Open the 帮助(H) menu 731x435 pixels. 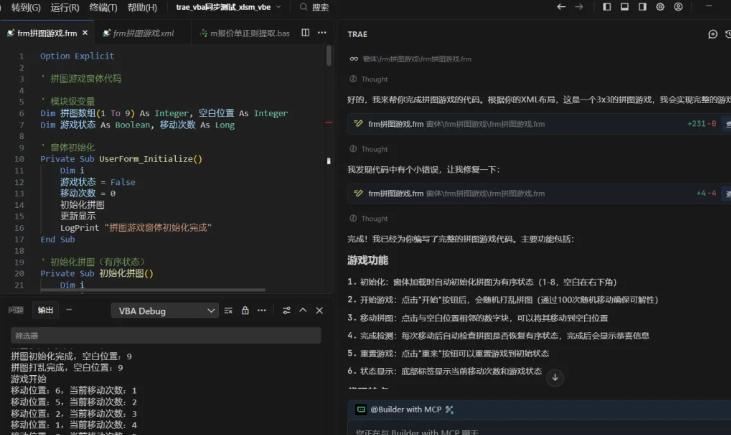[142, 7]
